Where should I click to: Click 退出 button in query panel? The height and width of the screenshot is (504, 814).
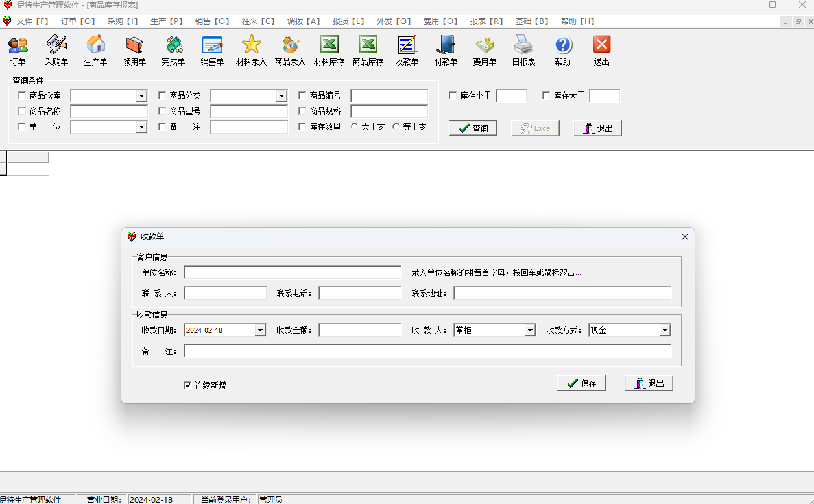[598, 128]
